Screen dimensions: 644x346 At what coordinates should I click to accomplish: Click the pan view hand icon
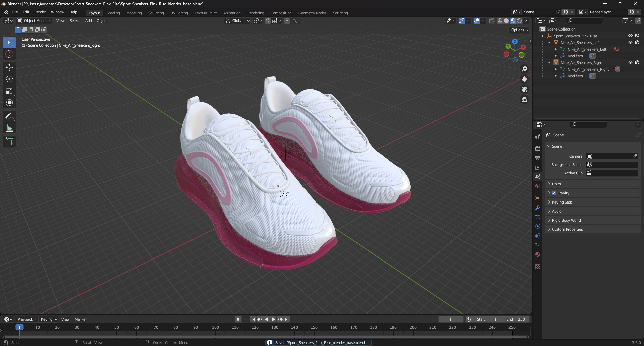(x=524, y=79)
